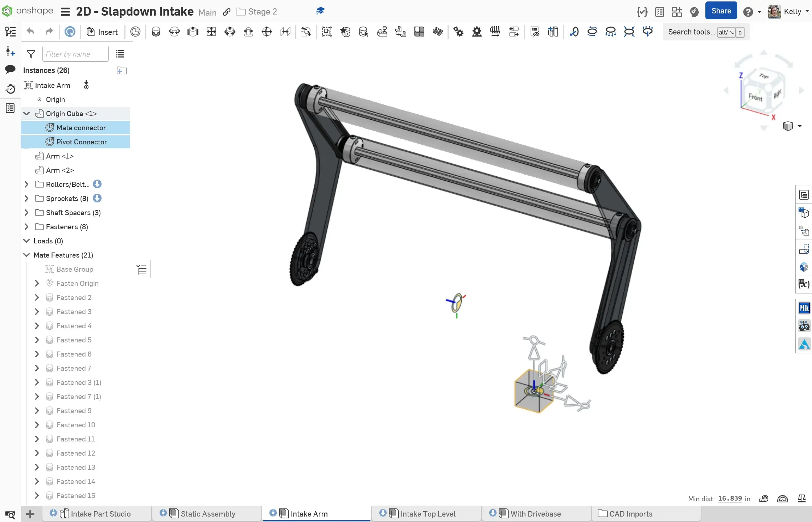Image resolution: width=812 pixels, height=522 pixels.
Task: Collapse the Mate Features (21) section
Action: point(26,255)
